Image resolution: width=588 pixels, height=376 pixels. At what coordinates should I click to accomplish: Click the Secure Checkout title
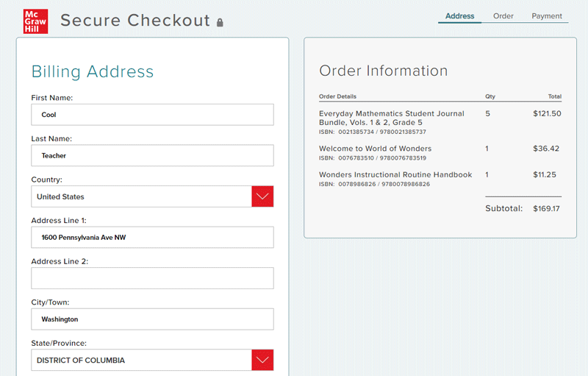point(135,21)
